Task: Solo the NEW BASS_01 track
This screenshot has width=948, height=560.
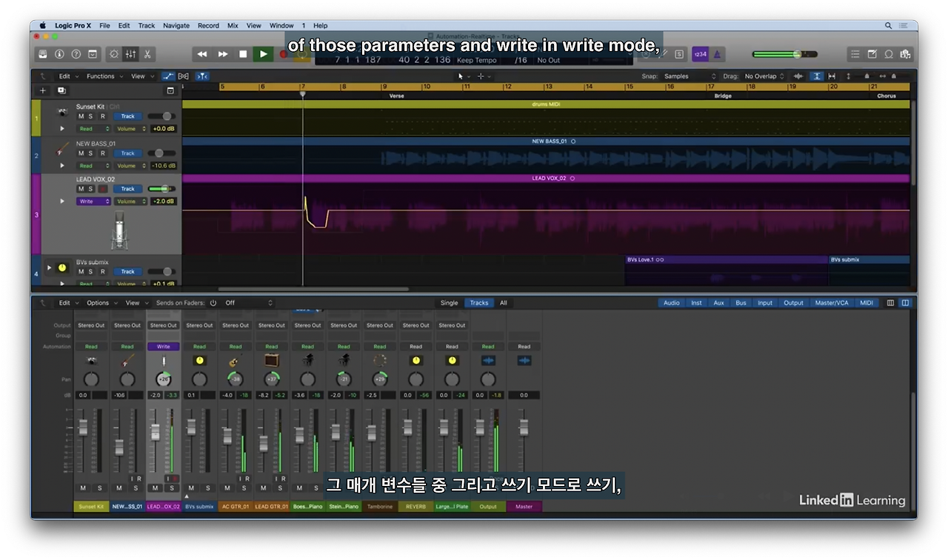Action: tap(91, 153)
